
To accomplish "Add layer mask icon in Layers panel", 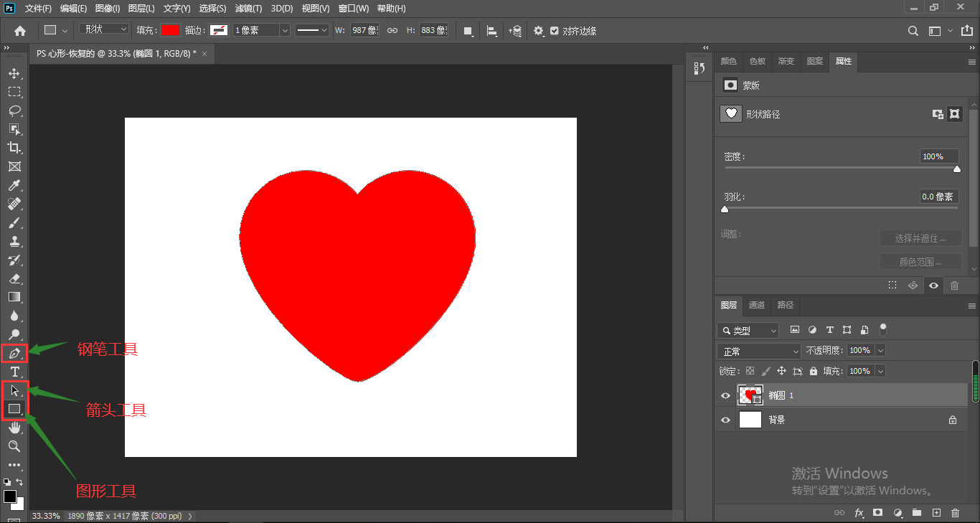I will tap(877, 513).
